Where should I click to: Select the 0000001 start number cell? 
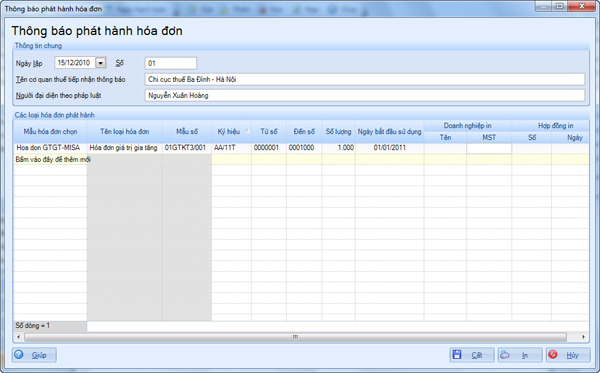point(269,148)
